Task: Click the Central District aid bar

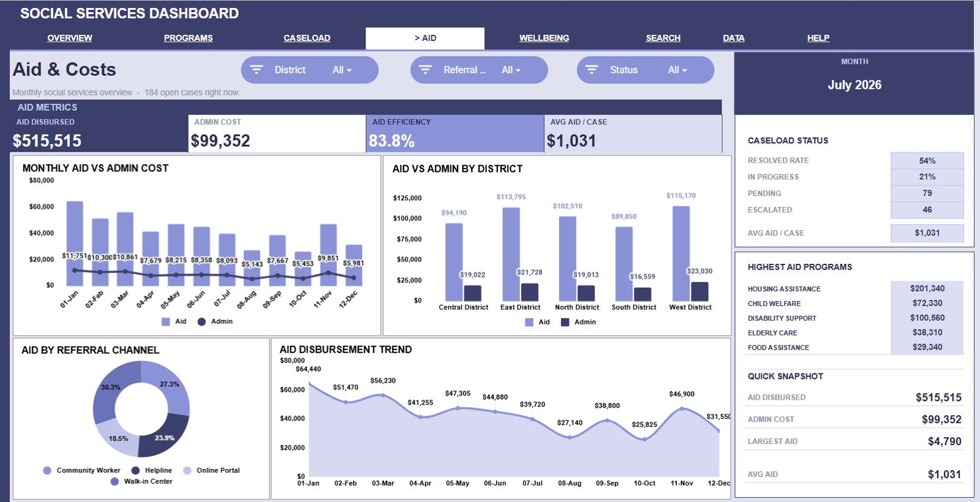Action: tap(454, 262)
